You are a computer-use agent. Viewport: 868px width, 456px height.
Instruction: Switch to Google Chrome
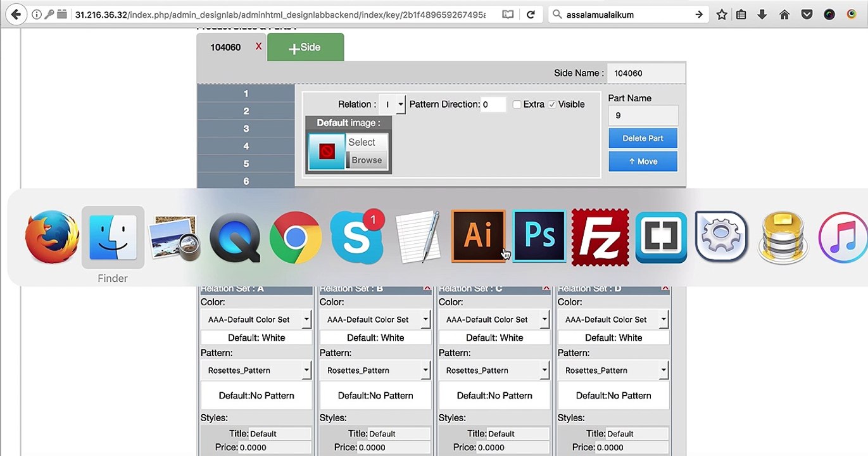[296, 237]
